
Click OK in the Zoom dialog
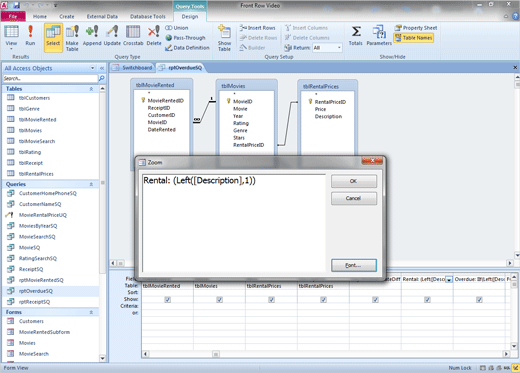tap(354, 181)
